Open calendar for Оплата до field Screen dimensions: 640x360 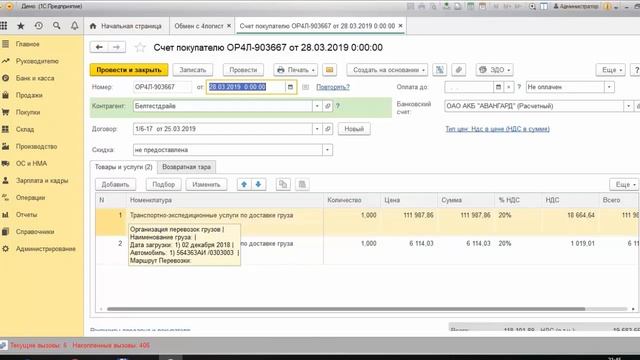point(498,87)
